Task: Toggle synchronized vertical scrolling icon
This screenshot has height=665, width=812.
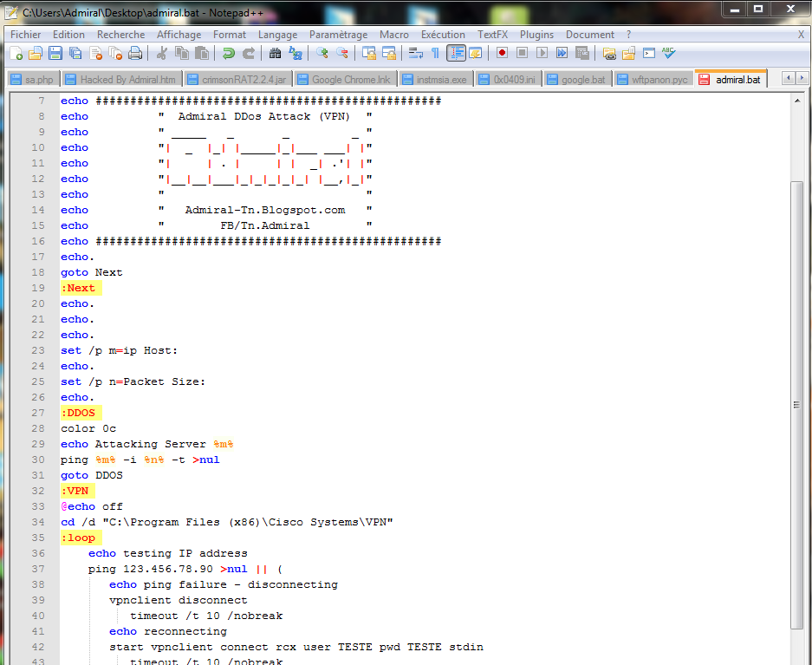Action: 368,54
